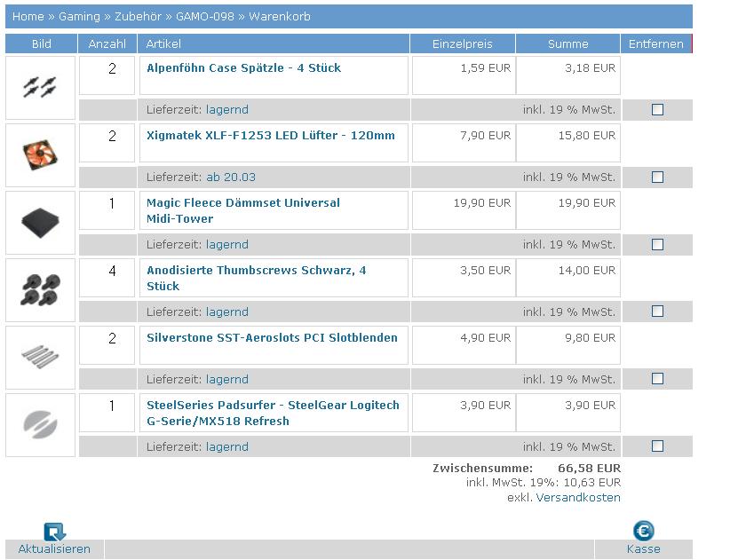Check remove box for Alpenföhn Case Spätzle
The image size is (746, 560).
pos(657,110)
